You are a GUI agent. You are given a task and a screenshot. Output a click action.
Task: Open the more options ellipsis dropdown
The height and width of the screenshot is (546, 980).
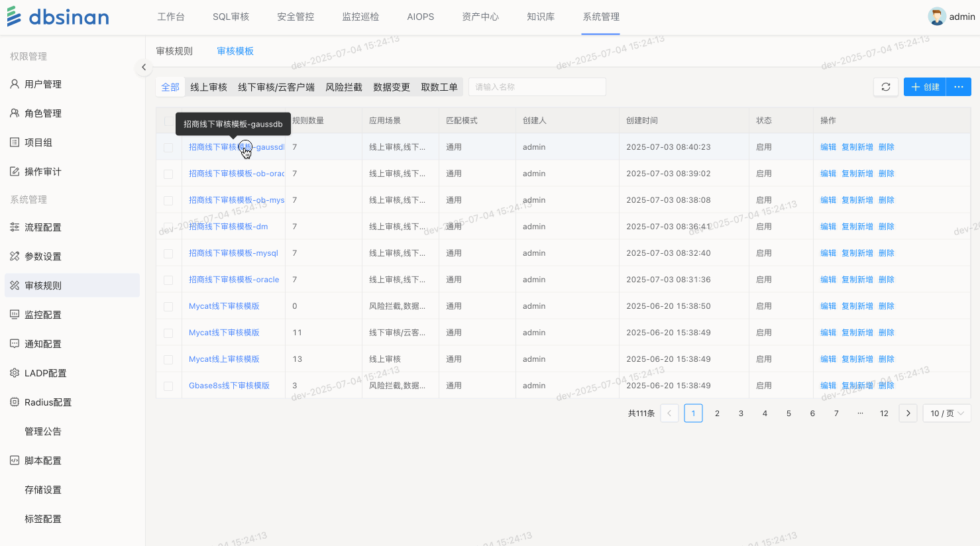point(958,87)
